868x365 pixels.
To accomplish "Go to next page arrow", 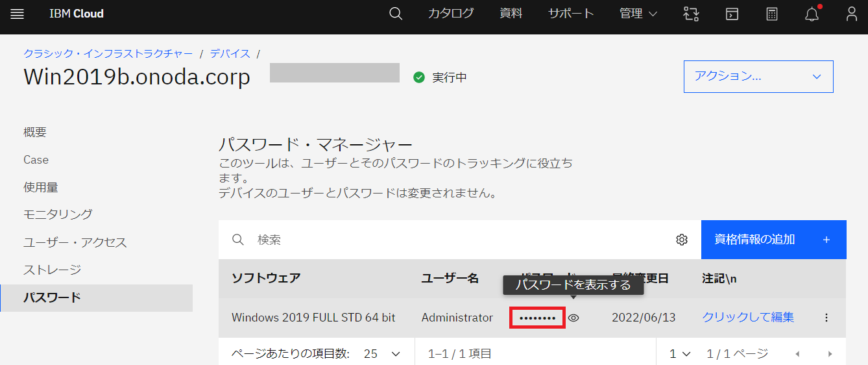I will 830,354.
